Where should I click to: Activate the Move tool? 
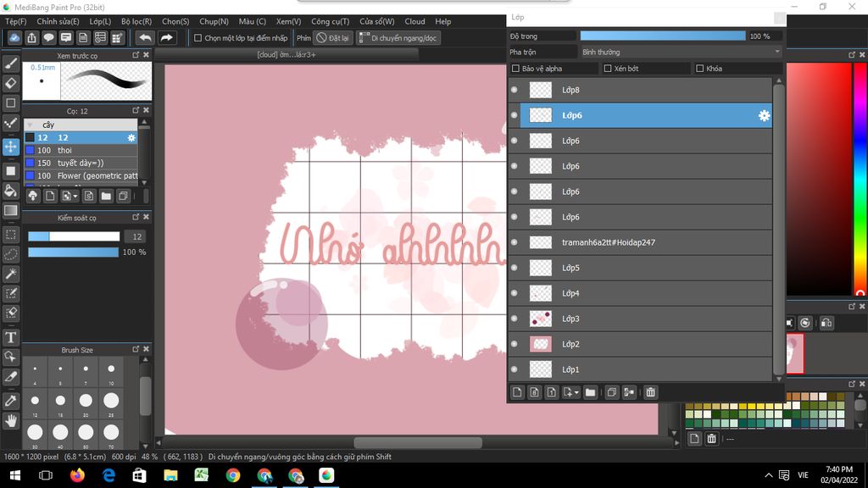[10, 147]
